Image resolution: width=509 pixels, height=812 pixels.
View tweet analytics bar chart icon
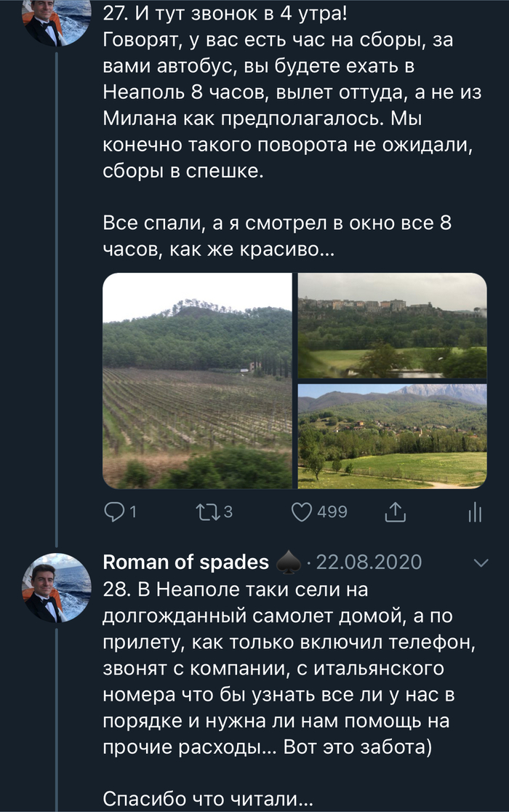coord(475,512)
